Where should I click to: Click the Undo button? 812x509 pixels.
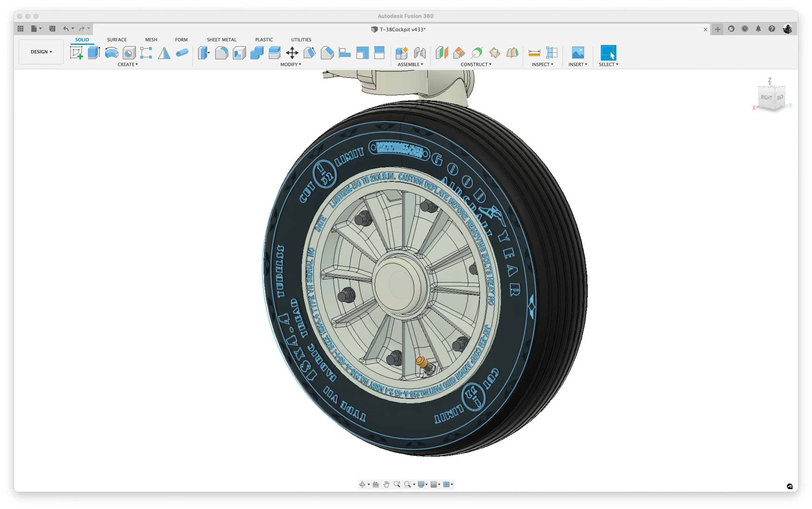(x=66, y=29)
